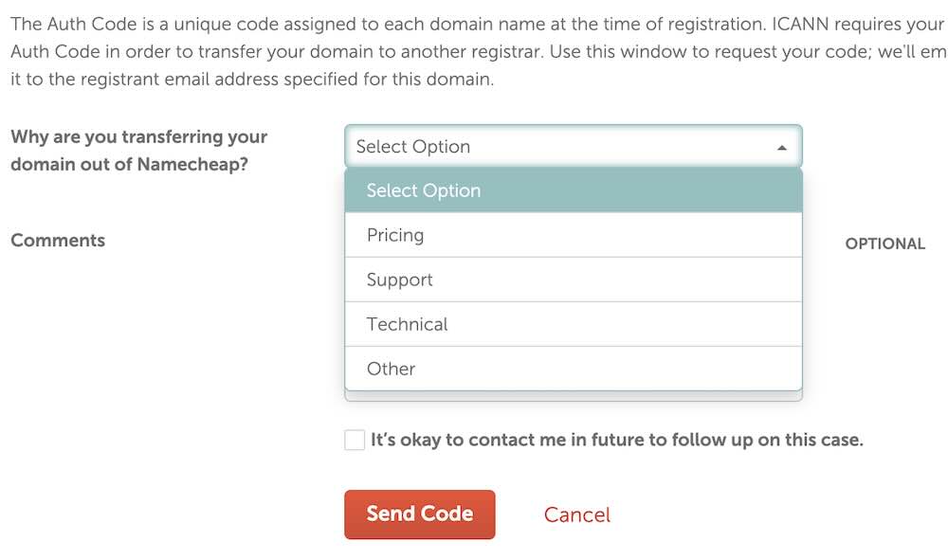Click 'It's okay to contact me' label
Image resolution: width=948 pixels, height=560 pixels.
[x=616, y=440]
